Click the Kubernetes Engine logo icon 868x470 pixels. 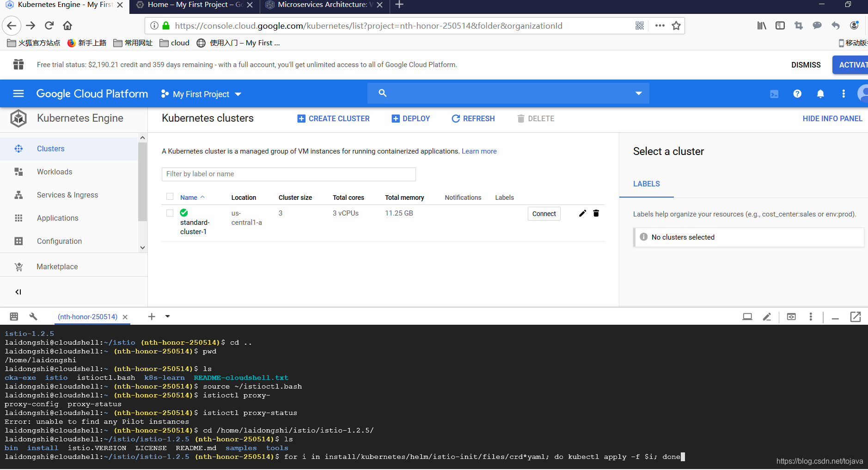pos(18,118)
